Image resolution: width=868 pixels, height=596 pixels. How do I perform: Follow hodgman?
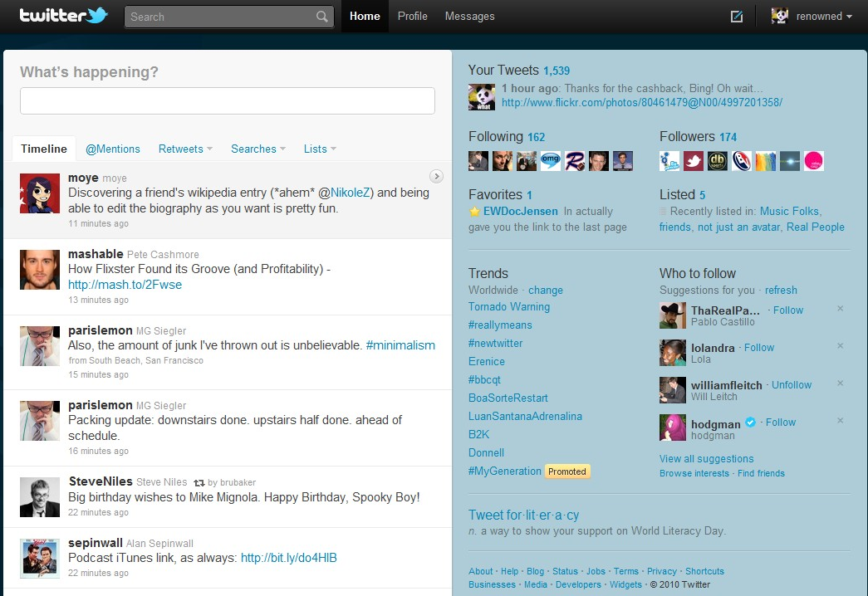click(x=781, y=423)
